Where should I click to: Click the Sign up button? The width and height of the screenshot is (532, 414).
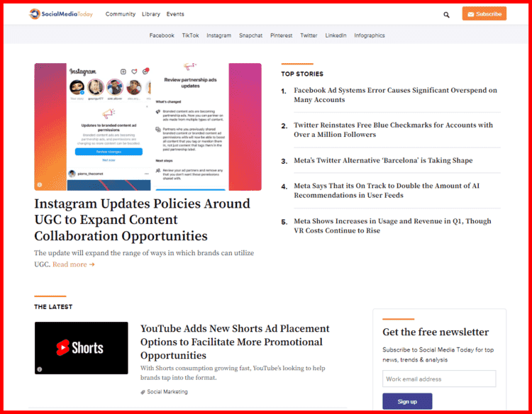coord(407,401)
